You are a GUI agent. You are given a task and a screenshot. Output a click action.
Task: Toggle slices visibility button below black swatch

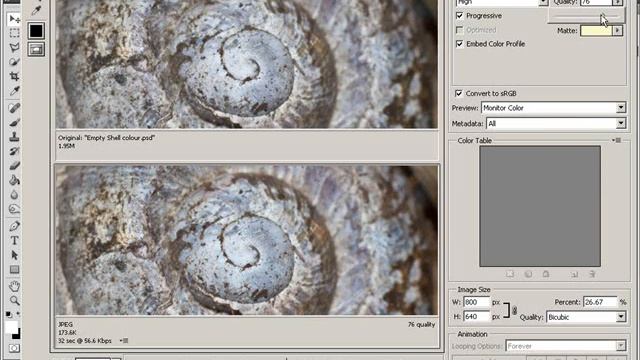pyautogui.click(x=36, y=49)
